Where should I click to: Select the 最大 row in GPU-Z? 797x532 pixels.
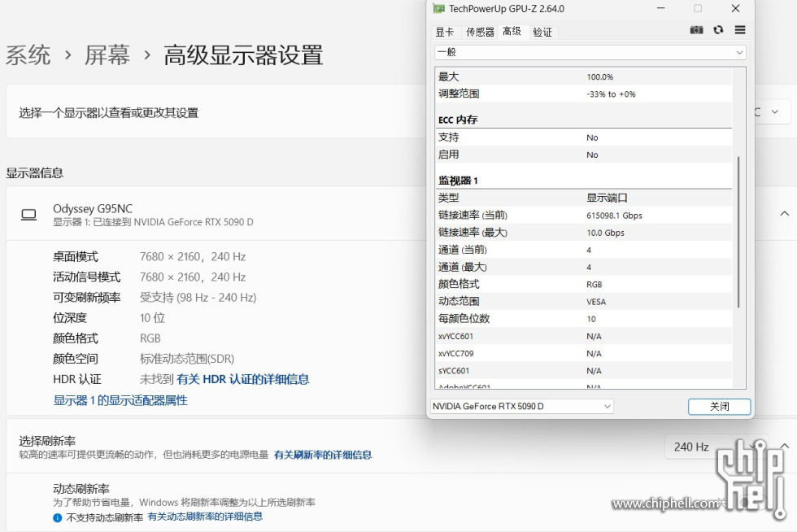[584, 76]
